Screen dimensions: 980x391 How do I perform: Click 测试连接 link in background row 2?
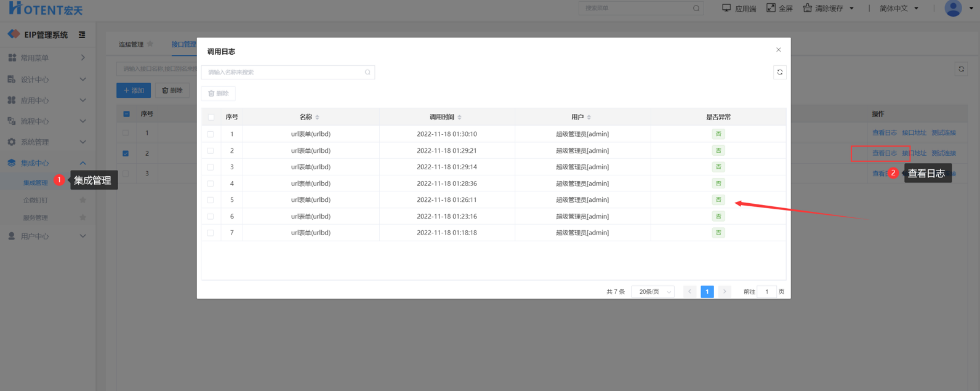pos(944,153)
